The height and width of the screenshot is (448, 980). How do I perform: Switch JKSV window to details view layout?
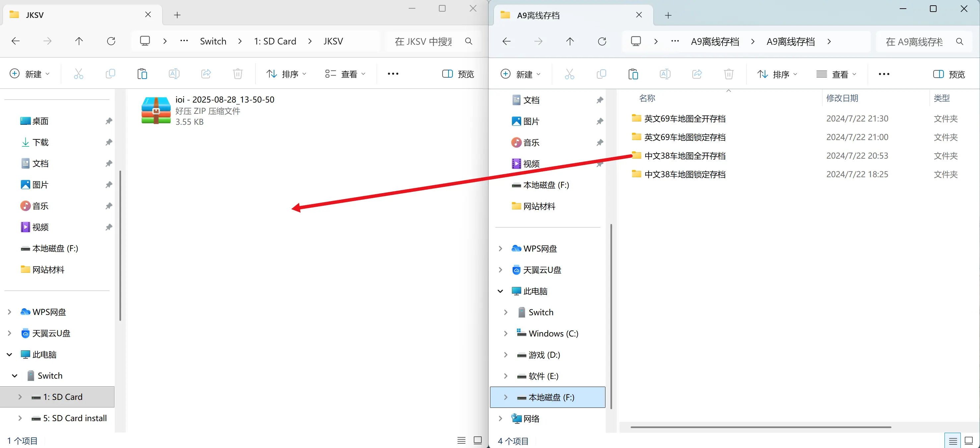click(x=461, y=440)
